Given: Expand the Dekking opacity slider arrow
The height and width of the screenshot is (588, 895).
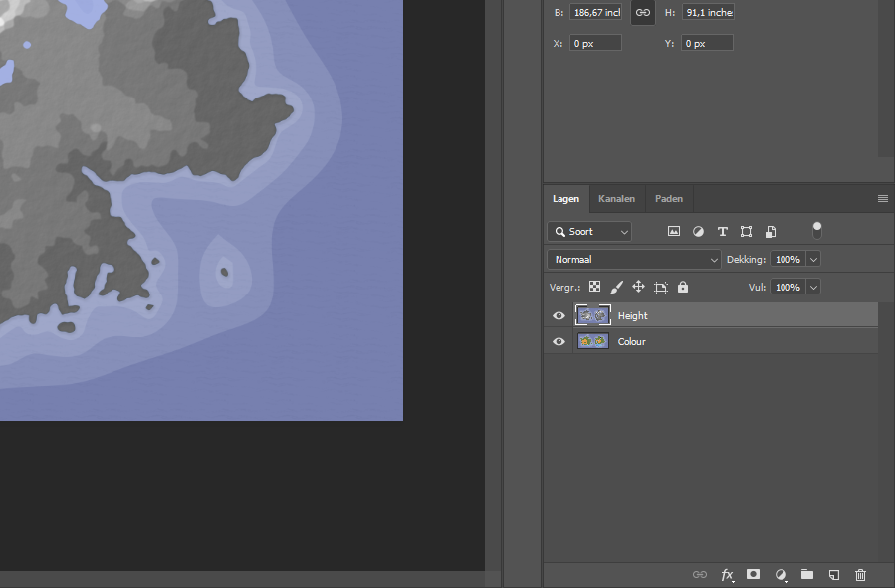Looking at the screenshot, I should (x=814, y=259).
